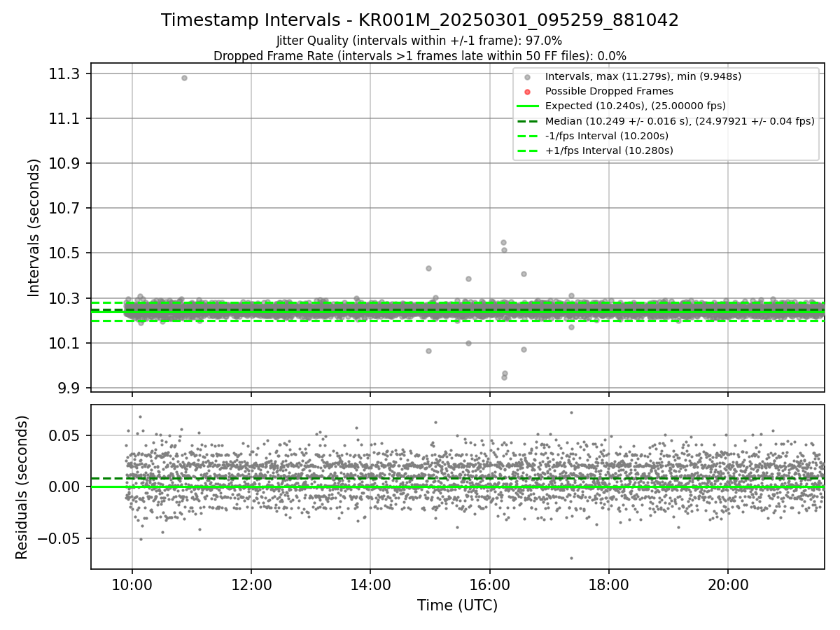Click legend entry 'Possible Dropped Frames'
The height and width of the screenshot is (630, 840).
click(609, 91)
